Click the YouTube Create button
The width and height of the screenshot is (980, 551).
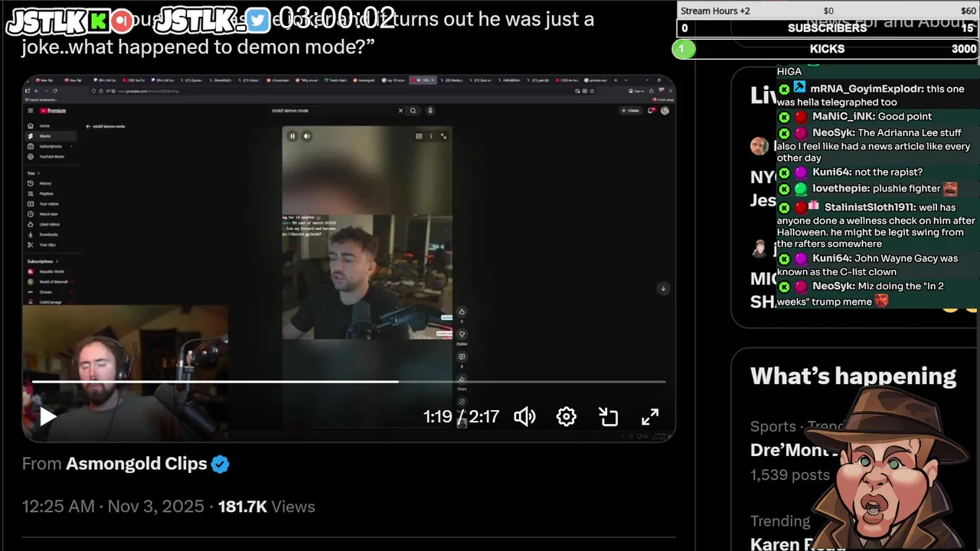pyautogui.click(x=630, y=111)
